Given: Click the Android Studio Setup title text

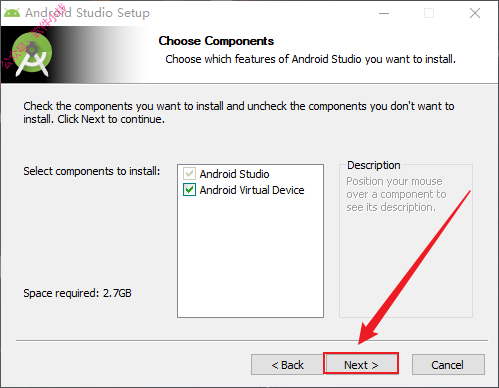Looking at the screenshot, I should pyautogui.click(x=87, y=13).
